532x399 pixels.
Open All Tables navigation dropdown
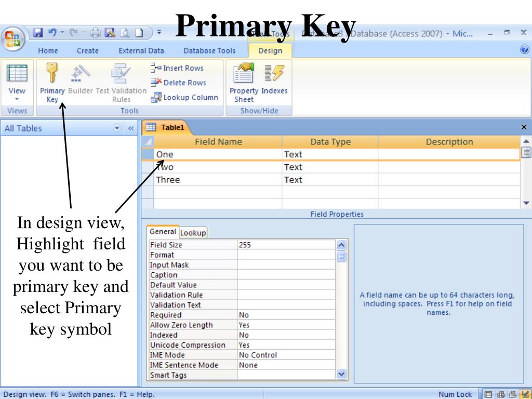117,128
